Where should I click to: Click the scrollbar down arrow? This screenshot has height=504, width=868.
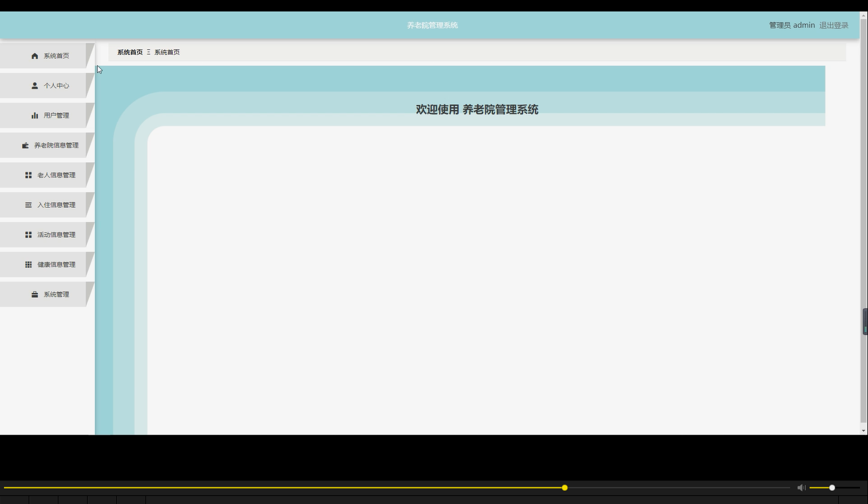pyautogui.click(x=863, y=431)
